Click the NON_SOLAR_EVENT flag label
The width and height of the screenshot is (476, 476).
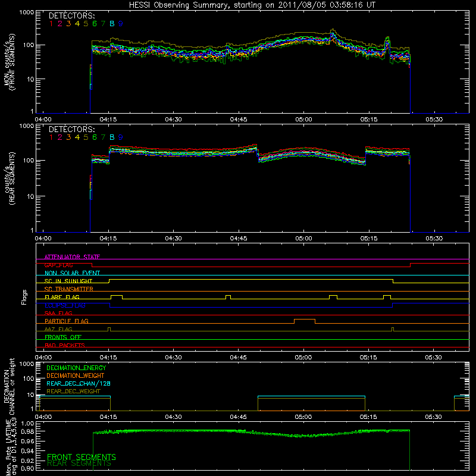pos(72,273)
